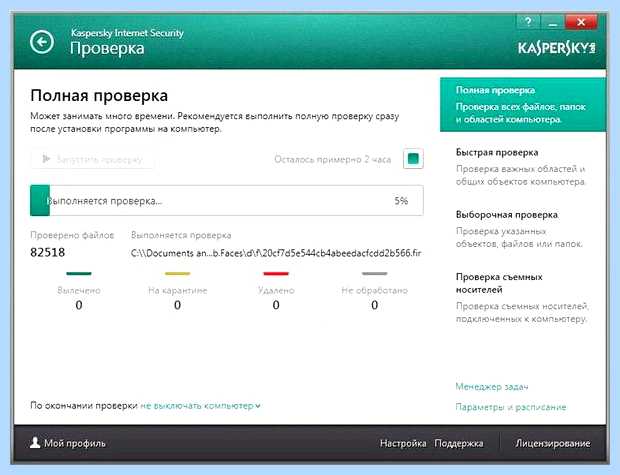Open help via the question mark button
Screen dimensions: 620x475
tap(528, 22)
